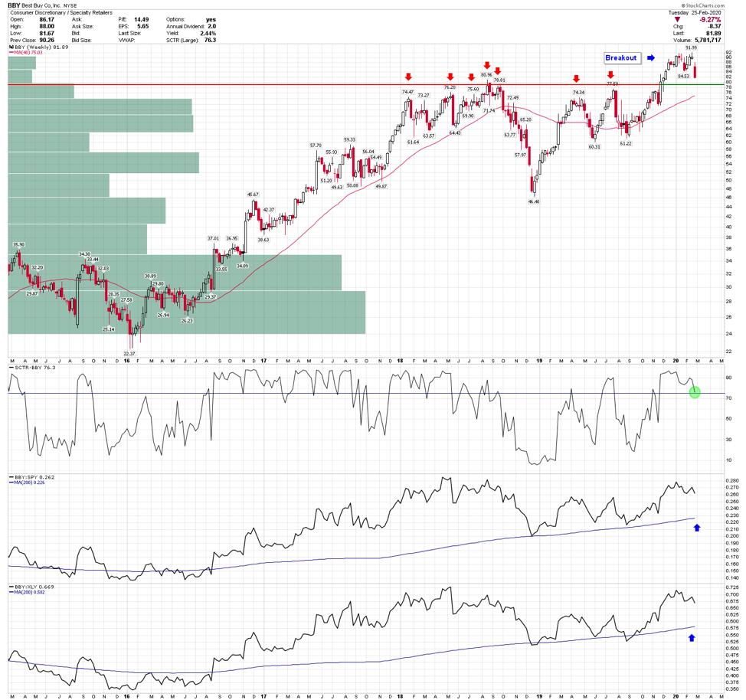Click the Annual Dividend value 2.0
The height and width of the screenshot is (700, 746).
[x=211, y=26]
